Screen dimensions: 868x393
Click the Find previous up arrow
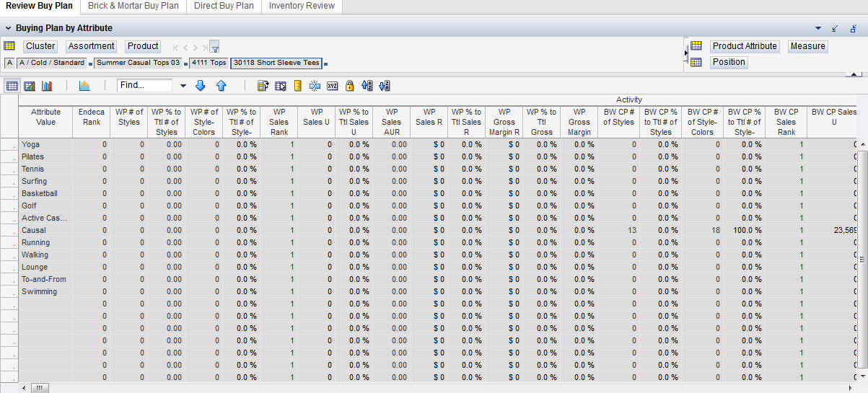tap(222, 85)
